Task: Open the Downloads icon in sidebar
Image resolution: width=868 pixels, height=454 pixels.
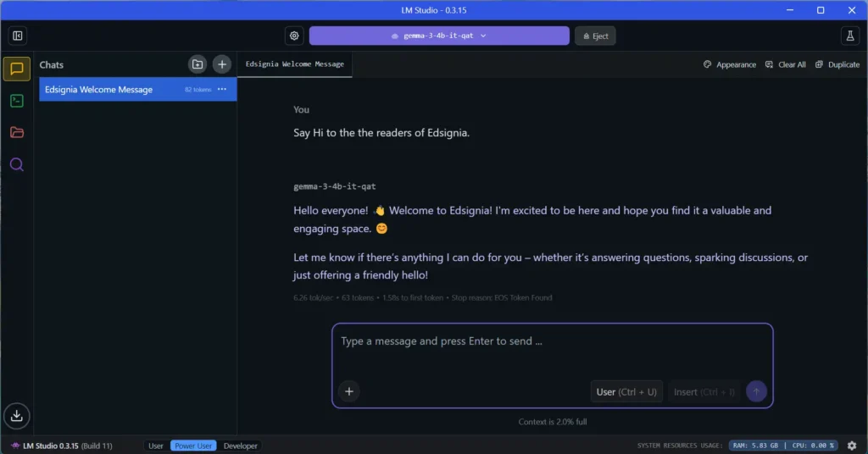Action: 17,415
